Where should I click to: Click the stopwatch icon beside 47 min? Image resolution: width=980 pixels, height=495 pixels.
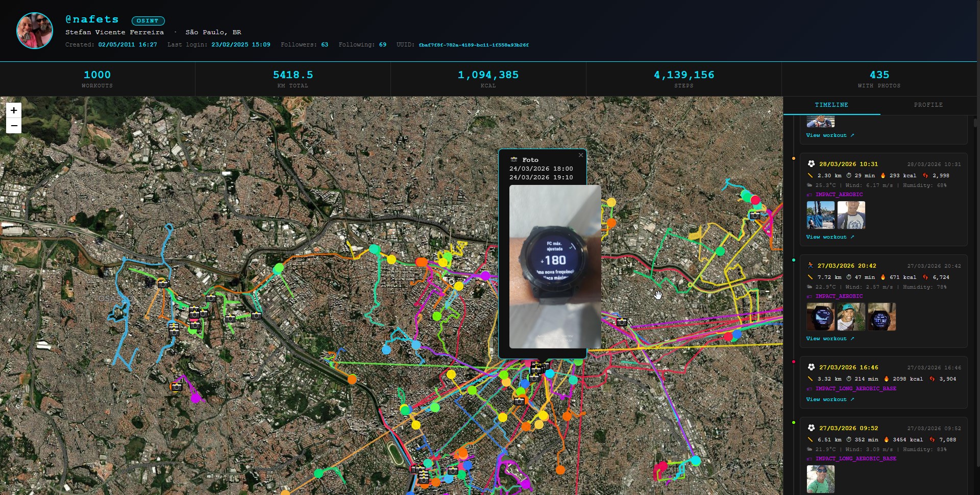click(x=849, y=277)
